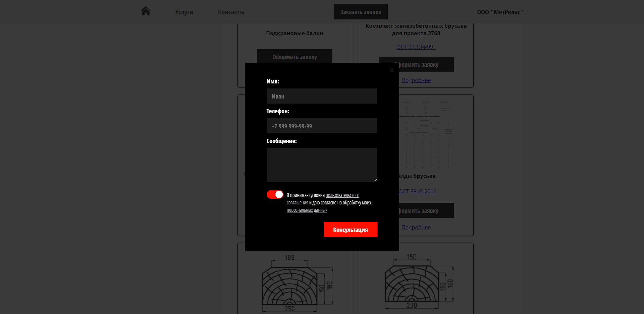Open the Контакты menu item
Screen dimensions: 644x314
coord(231,12)
